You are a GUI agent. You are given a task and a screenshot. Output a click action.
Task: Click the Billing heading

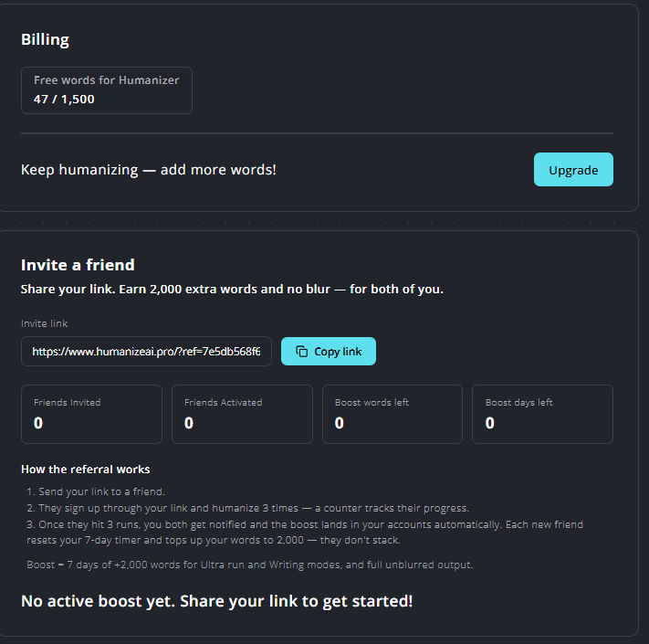coord(45,40)
